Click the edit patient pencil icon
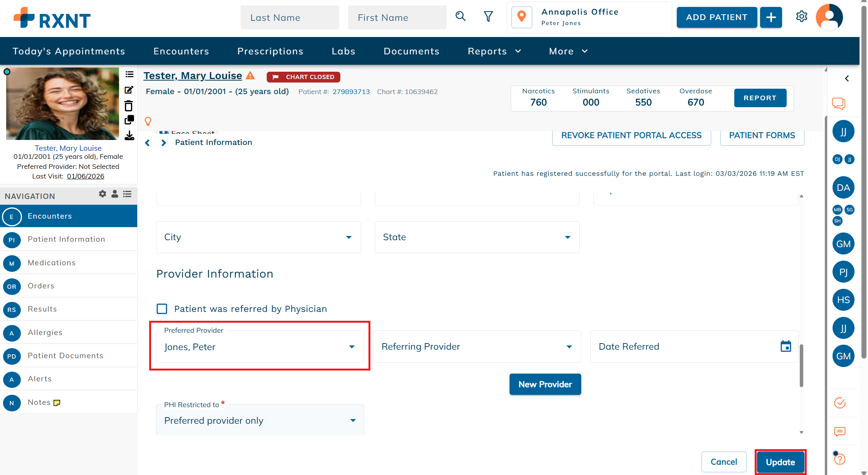This screenshot has width=868, height=475. click(x=129, y=90)
